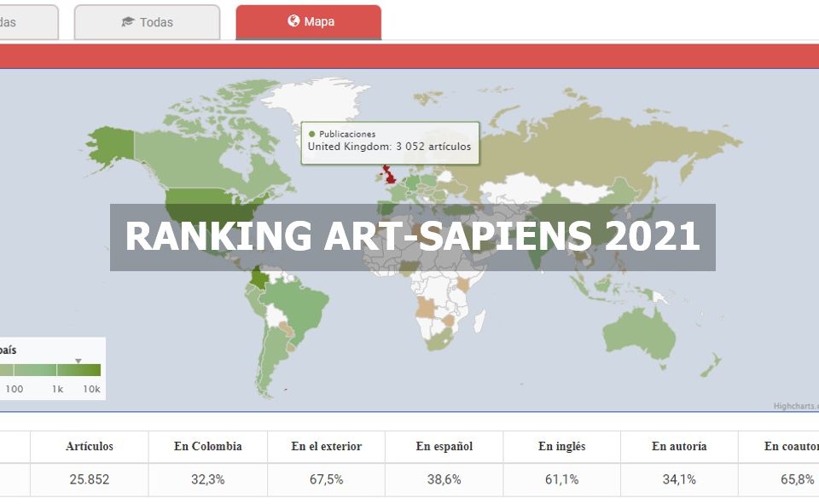Click the 'En inglés' column header
This screenshot has height=504, width=819.
click(x=563, y=447)
